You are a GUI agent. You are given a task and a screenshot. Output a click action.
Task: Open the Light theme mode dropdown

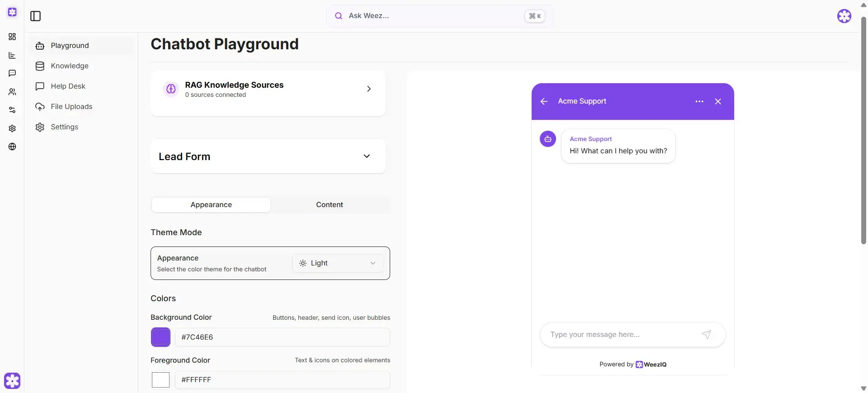pyautogui.click(x=338, y=263)
